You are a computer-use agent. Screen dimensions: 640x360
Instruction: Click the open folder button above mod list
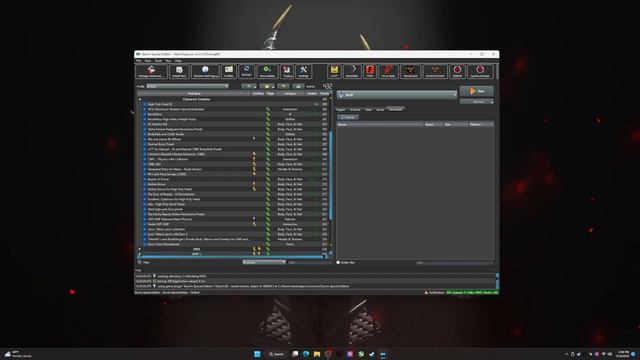click(267, 86)
